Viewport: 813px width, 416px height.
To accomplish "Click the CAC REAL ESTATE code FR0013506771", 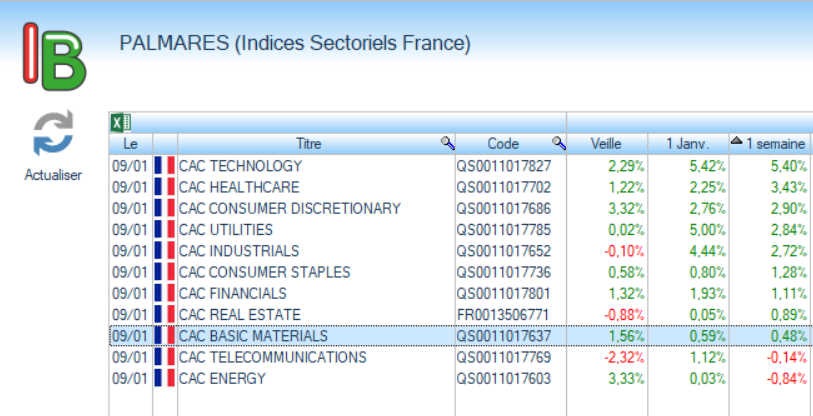I will 504,315.
